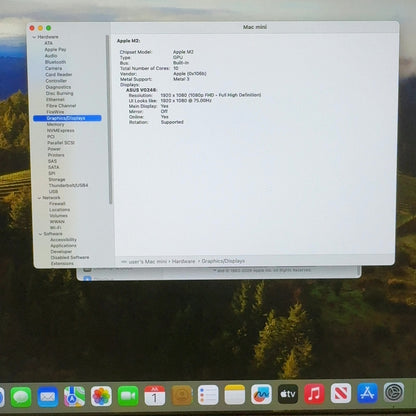This screenshot has height=416, width=416.
Task: Collapse the Software section chevron
Action: [40, 234]
